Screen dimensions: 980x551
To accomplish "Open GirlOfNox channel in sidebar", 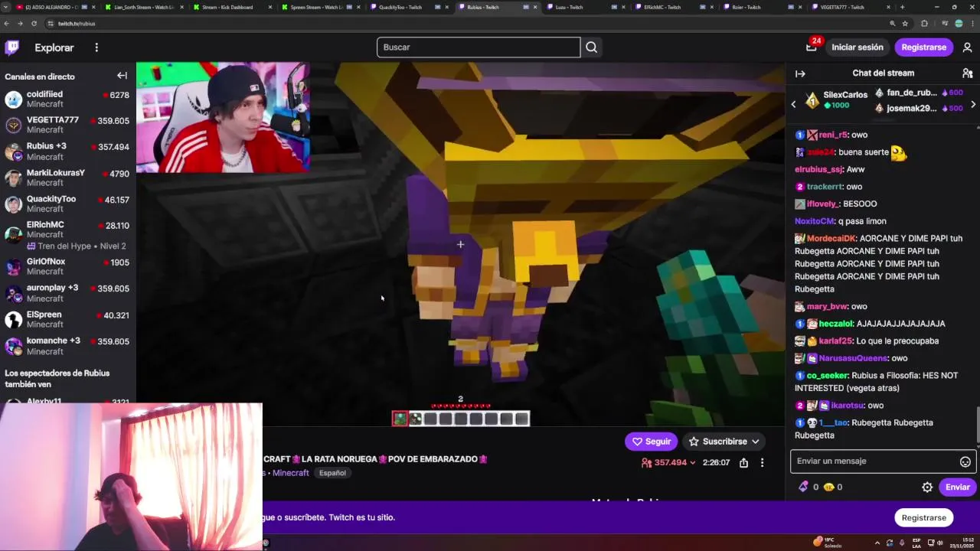I will pos(67,266).
